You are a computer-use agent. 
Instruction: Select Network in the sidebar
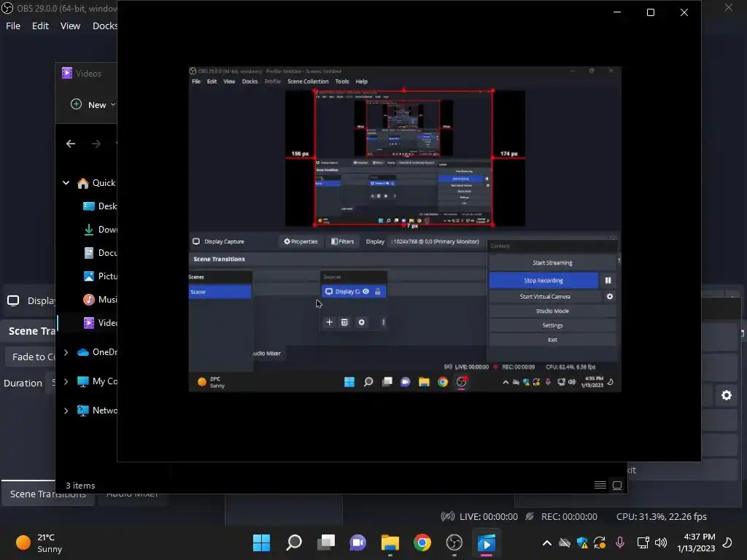(x=97, y=411)
